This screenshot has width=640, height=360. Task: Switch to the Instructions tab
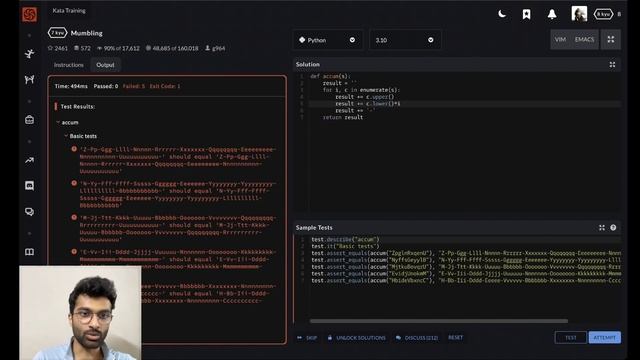point(69,65)
